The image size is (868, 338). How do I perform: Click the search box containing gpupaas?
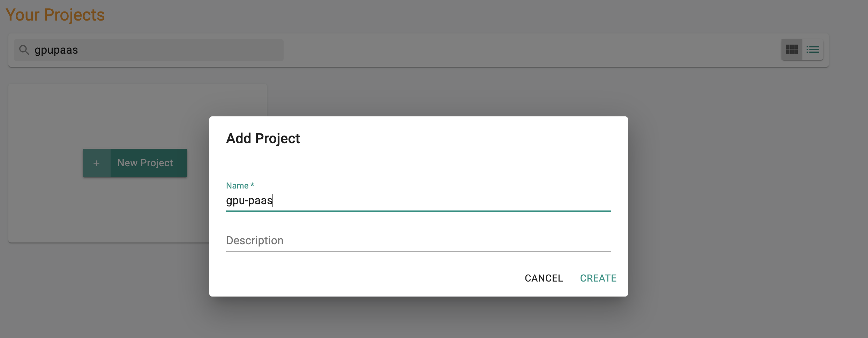149,50
